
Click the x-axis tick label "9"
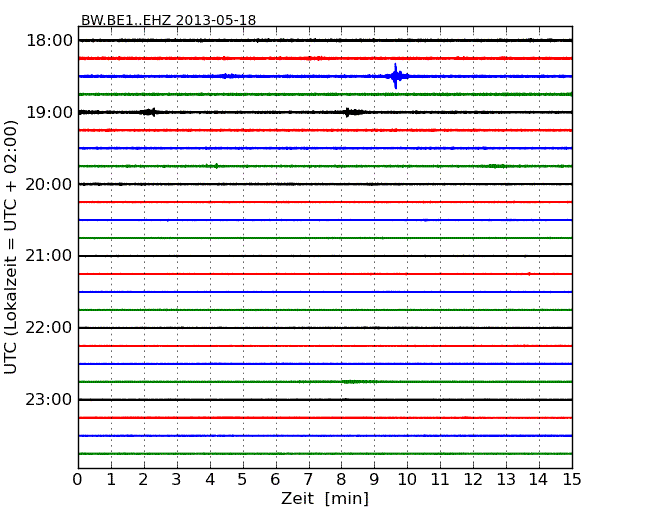click(374, 480)
